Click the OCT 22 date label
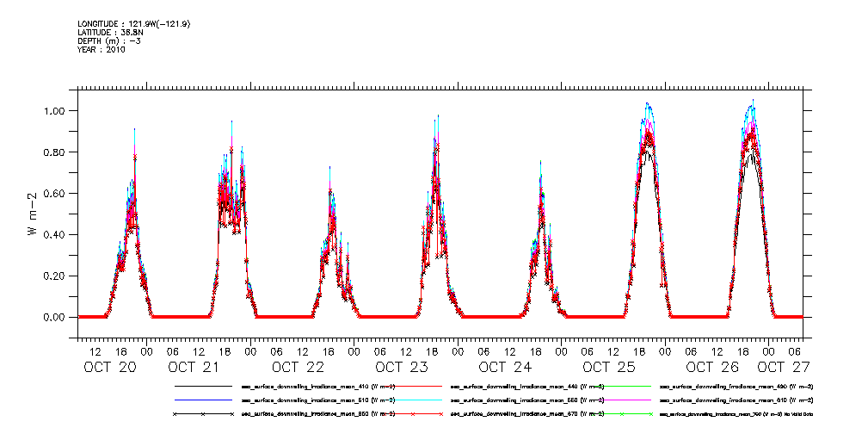 (x=298, y=367)
